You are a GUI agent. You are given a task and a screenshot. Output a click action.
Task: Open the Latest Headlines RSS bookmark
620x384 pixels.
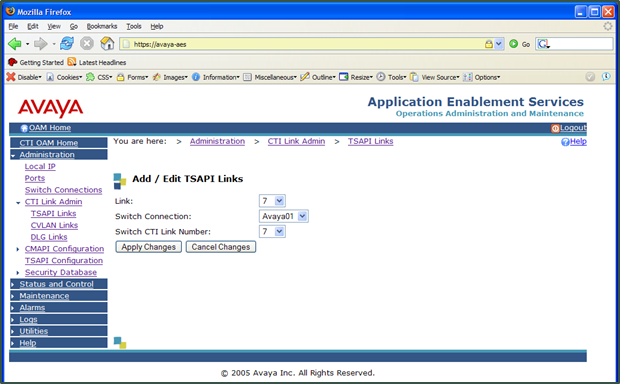pyautogui.click(x=97, y=62)
